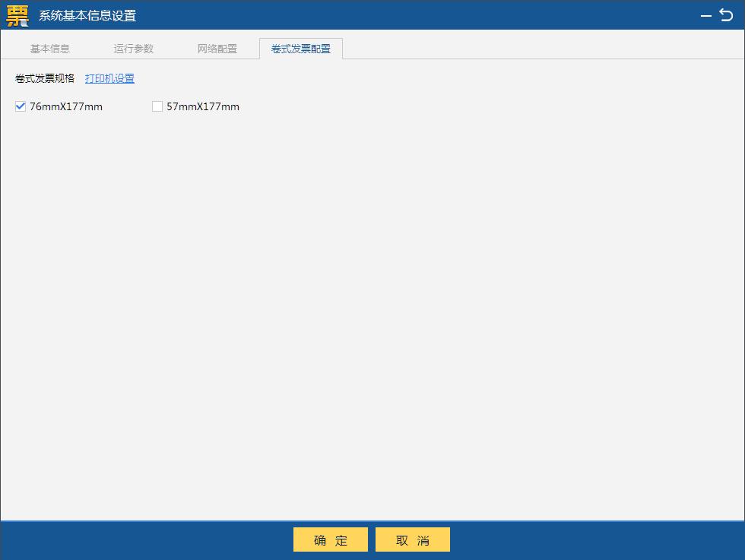Click the title bar invoice ticket icon
The width and height of the screenshot is (745, 560).
pyautogui.click(x=16, y=14)
